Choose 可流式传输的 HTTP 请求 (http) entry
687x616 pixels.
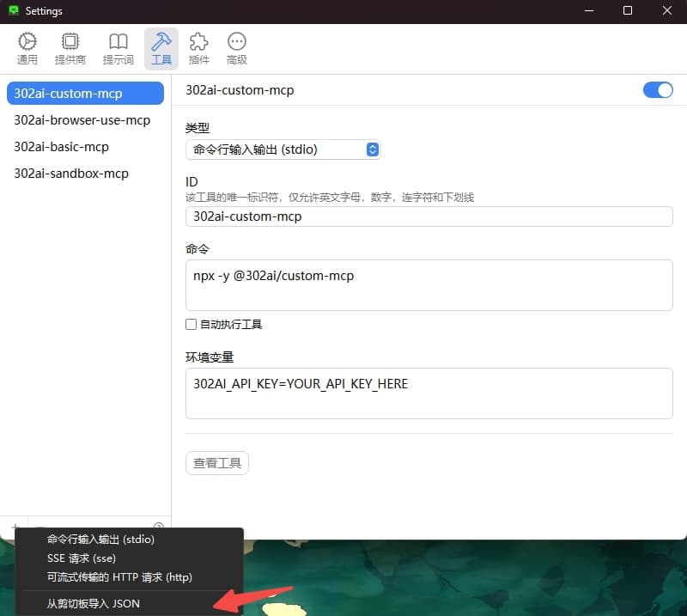coord(130,577)
